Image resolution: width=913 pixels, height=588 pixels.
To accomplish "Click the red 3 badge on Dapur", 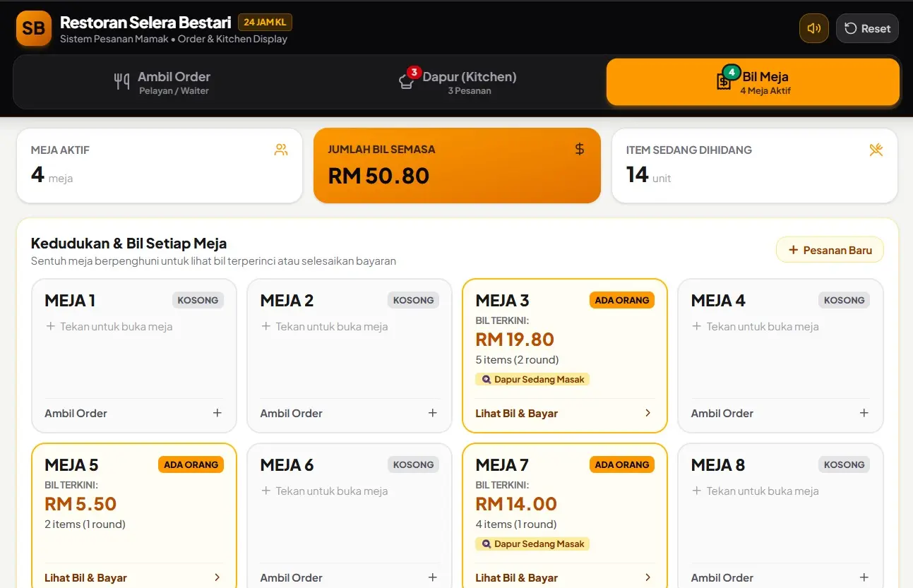I will click(x=414, y=72).
